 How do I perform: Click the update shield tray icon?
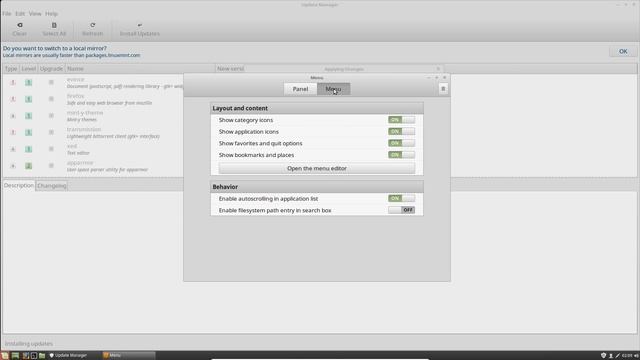tap(604, 356)
